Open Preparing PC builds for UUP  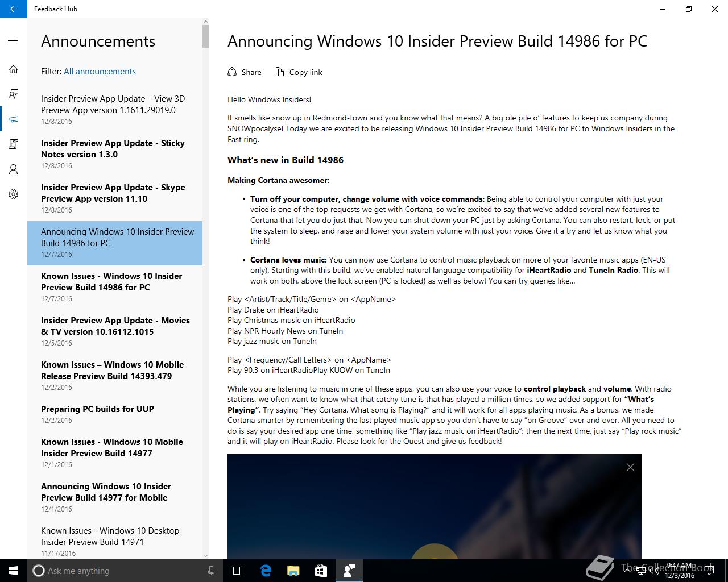[x=115, y=415]
